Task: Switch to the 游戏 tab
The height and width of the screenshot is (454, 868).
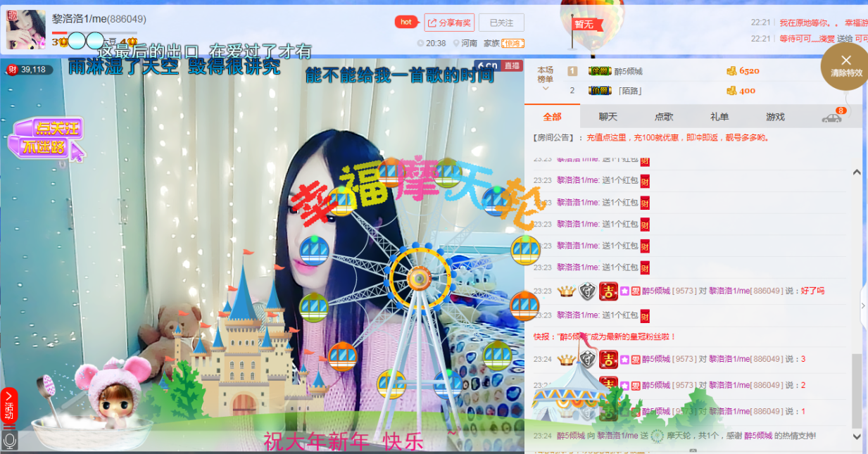Action: pos(775,117)
